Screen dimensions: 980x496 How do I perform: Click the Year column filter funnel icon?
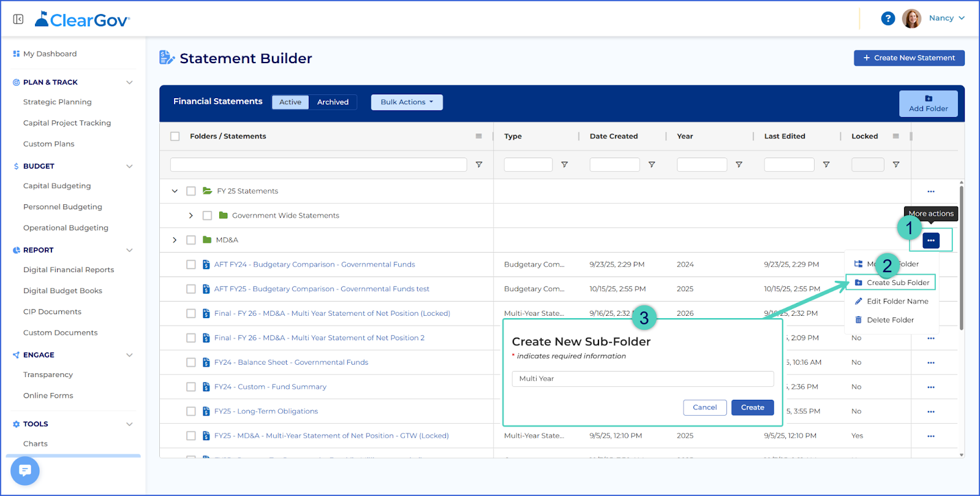[x=739, y=164]
